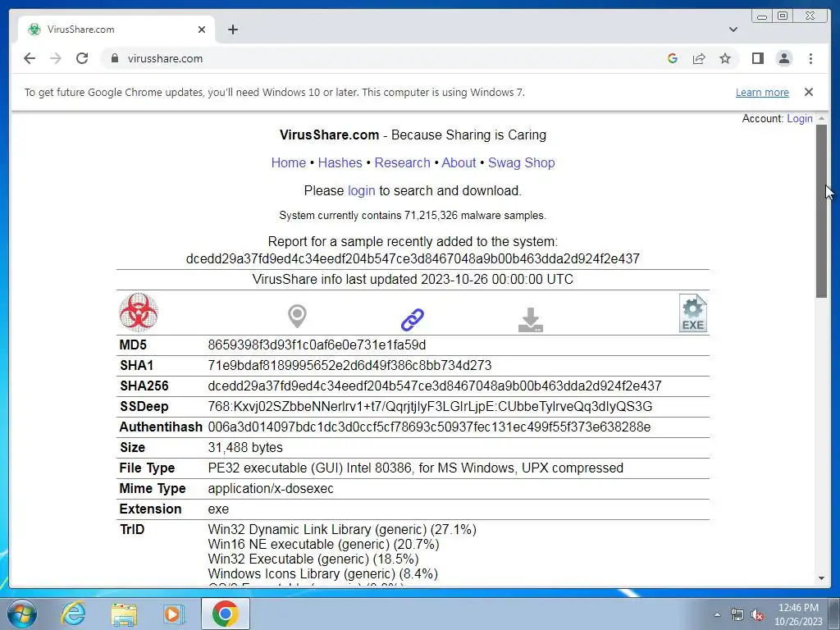
Task: Open Windows Explorer folder in the taskbar
Action: (124, 614)
